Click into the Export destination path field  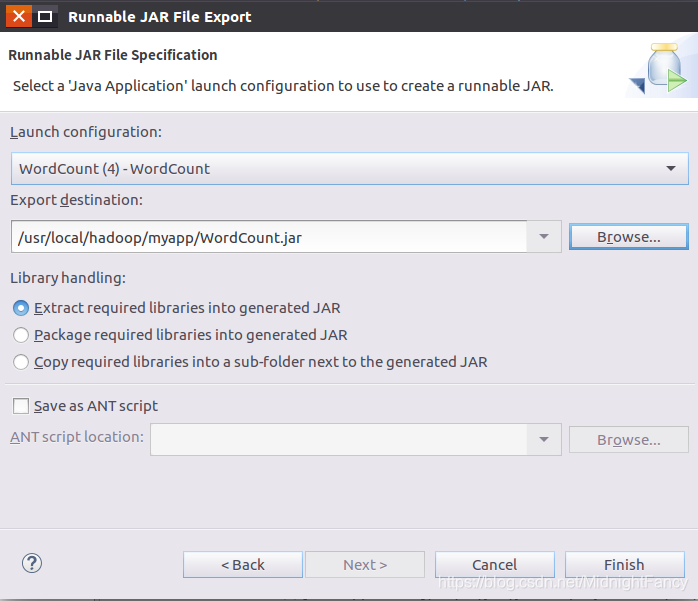point(269,237)
